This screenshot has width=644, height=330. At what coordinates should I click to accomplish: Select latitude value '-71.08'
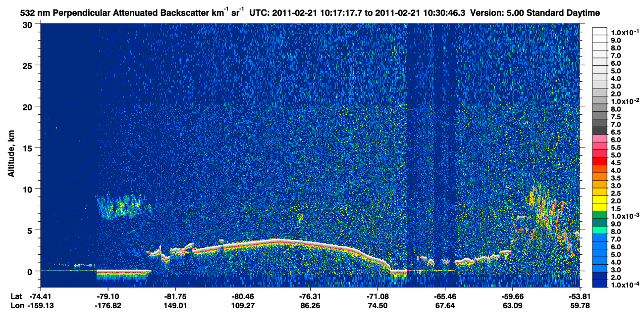[x=377, y=296]
